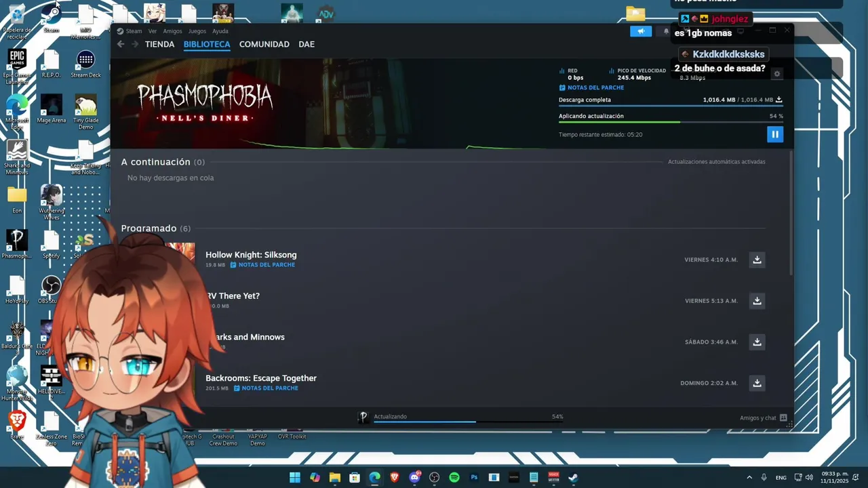Open Phasmophobia Notas del Parche link
Screen dimensions: 868x488
pos(591,87)
